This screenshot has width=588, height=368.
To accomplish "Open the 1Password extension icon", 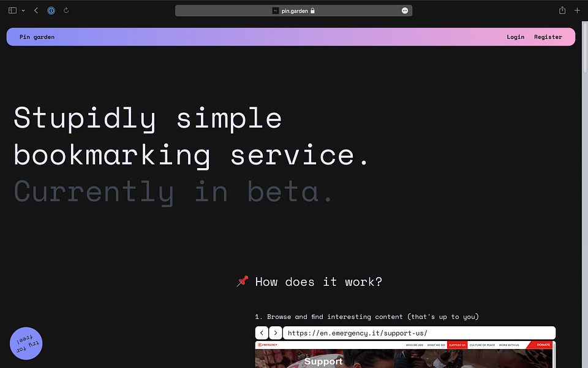I will point(51,10).
